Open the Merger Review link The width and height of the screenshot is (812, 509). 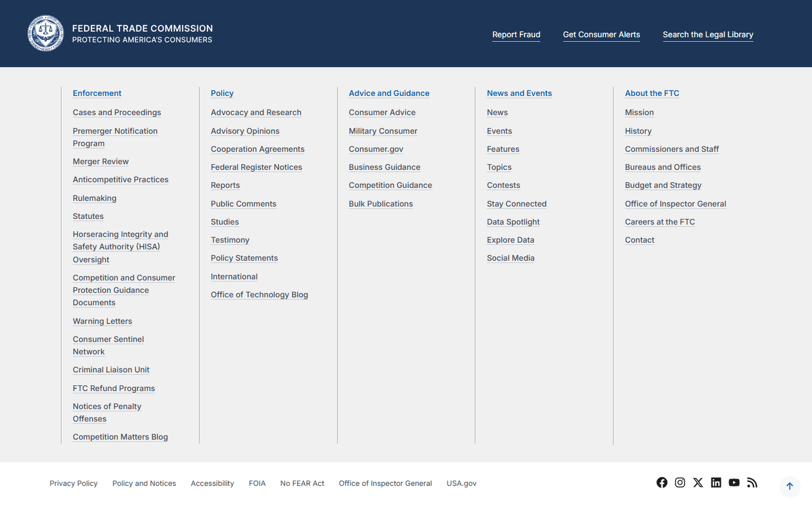click(x=100, y=161)
